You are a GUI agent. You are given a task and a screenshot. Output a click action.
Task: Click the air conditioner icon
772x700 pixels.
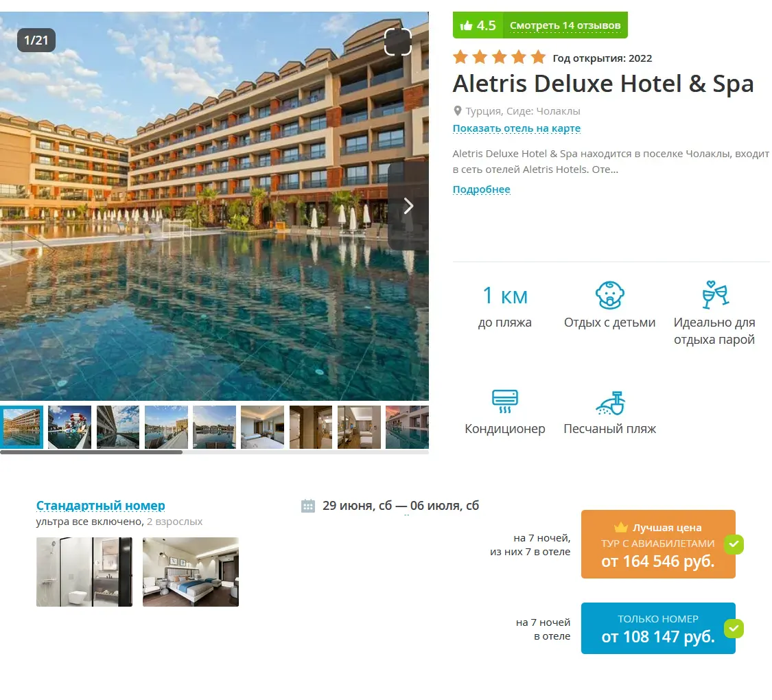[504, 401]
